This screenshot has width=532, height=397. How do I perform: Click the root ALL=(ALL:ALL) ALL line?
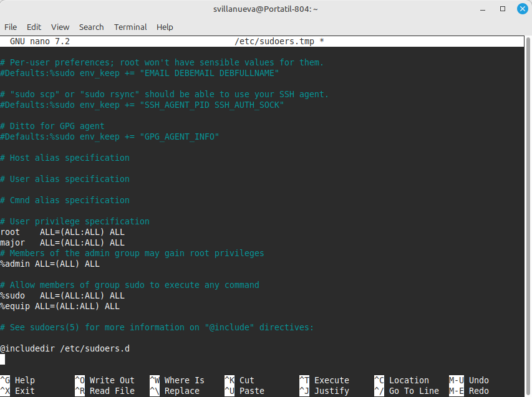(x=62, y=232)
